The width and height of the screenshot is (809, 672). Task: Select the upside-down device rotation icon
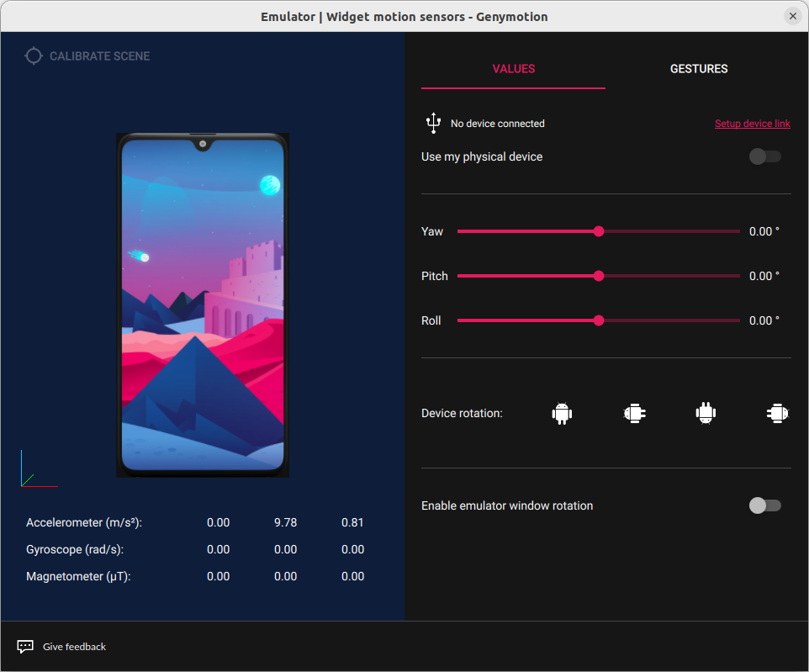(706, 413)
